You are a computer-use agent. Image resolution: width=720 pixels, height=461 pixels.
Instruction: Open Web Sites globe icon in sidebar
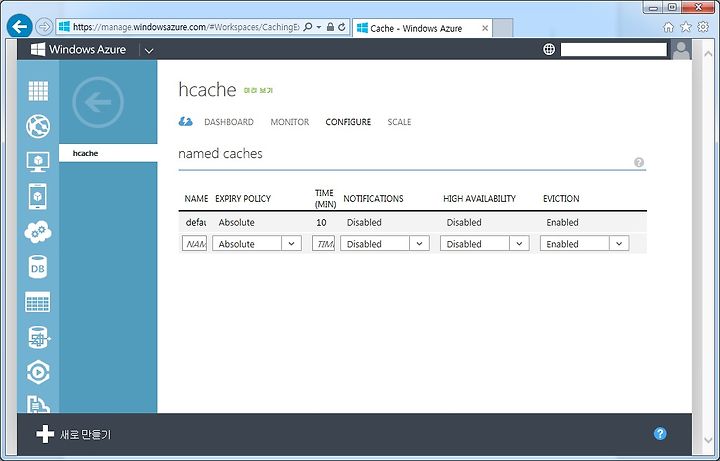point(38,126)
